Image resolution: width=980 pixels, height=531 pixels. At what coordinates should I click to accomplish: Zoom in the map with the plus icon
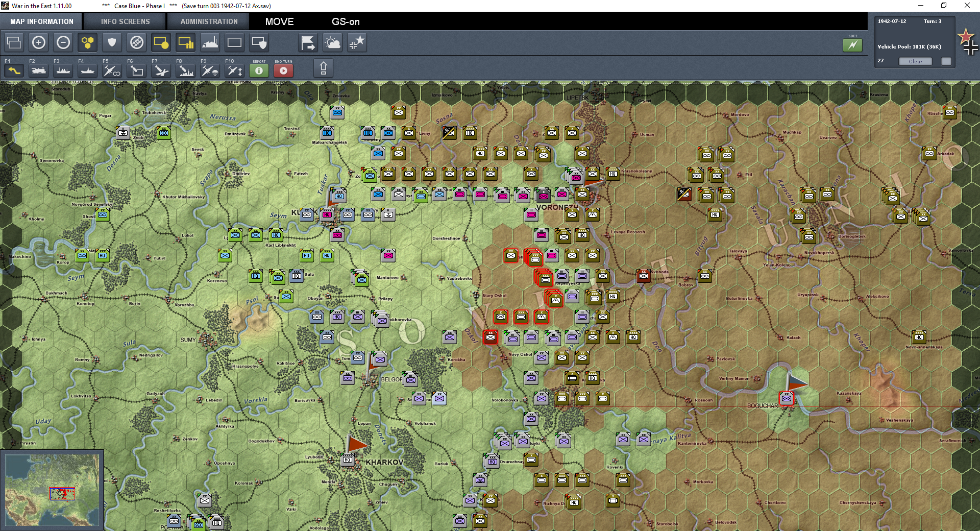(x=39, y=42)
